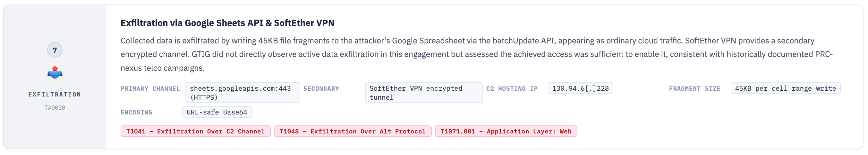
Task: Click the ENCODING field label
Action: point(136,113)
